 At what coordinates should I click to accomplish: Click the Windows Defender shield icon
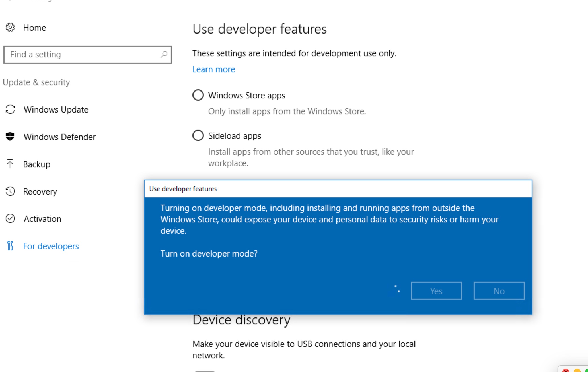(10, 137)
